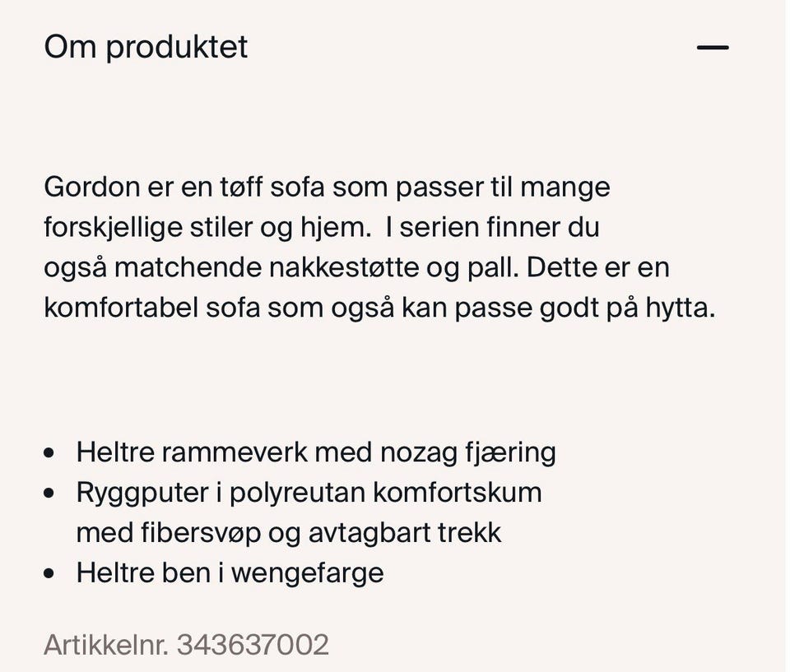Select the article number 343637002
This screenshot has width=790, height=672.
tap(253, 644)
